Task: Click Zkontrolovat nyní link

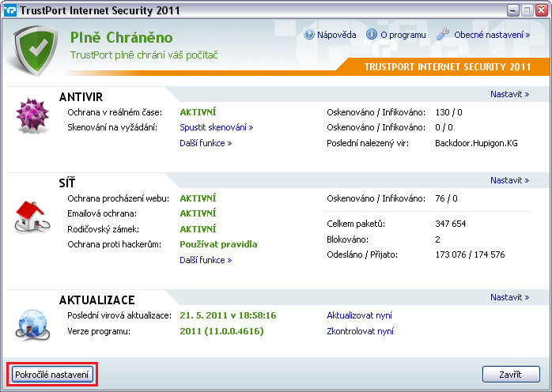Action: click(x=360, y=331)
